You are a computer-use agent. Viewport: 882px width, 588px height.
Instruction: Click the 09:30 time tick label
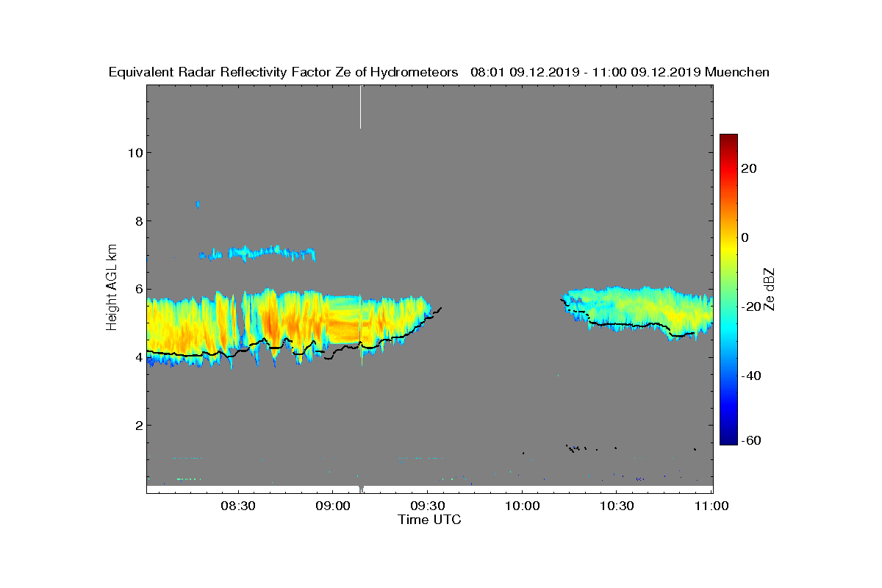pyautogui.click(x=427, y=506)
